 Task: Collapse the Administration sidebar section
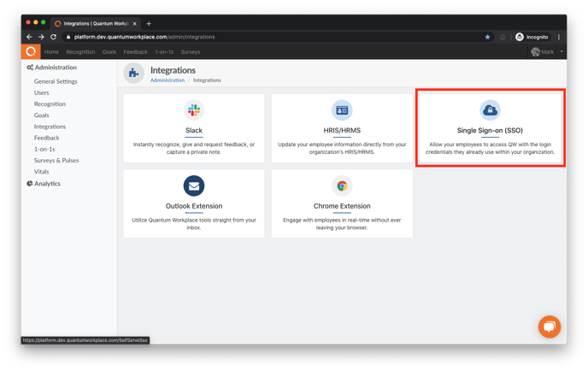coord(56,68)
